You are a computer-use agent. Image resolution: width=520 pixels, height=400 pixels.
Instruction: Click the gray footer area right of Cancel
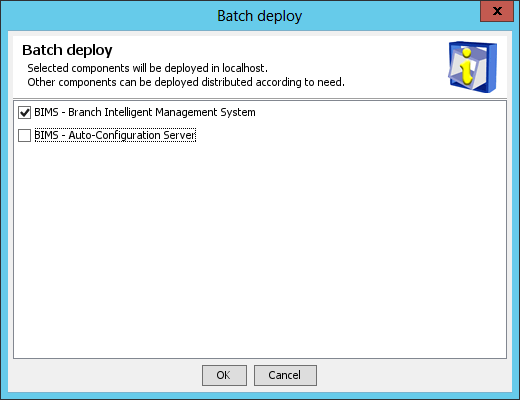point(413,375)
